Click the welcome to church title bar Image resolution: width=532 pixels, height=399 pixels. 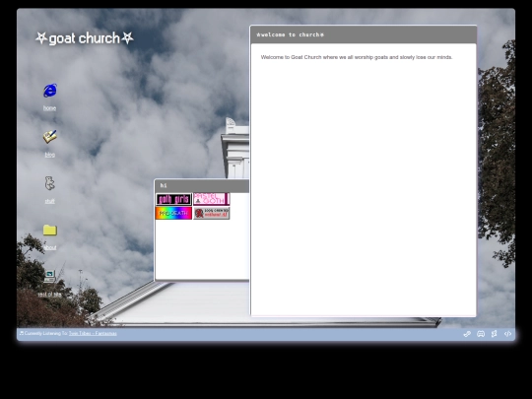364,34
